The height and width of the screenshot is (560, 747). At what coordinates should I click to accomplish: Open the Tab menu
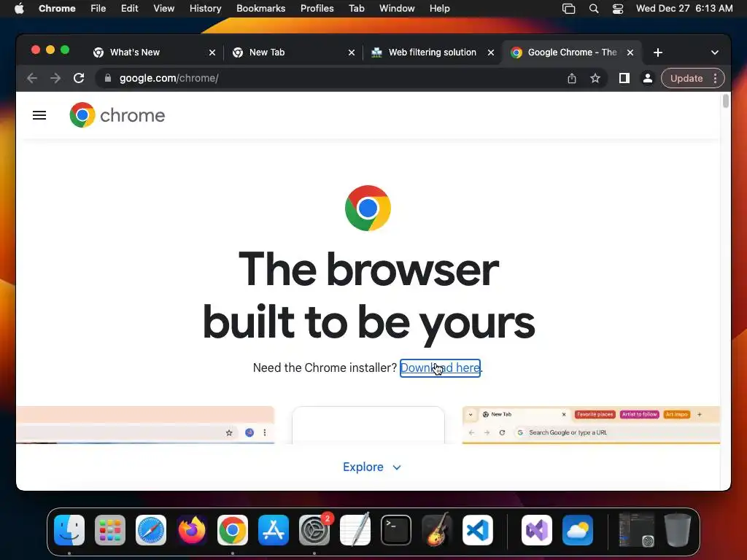click(x=356, y=8)
